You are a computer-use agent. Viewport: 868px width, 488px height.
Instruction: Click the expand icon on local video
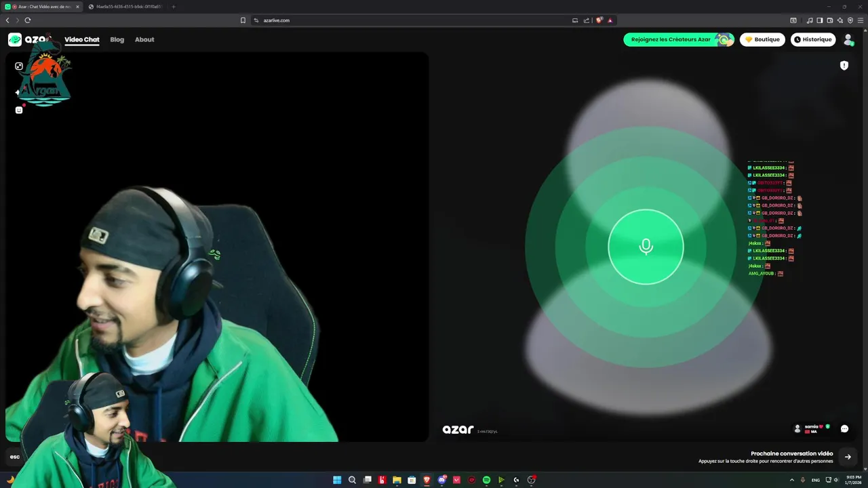pyautogui.click(x=19, y=66)
